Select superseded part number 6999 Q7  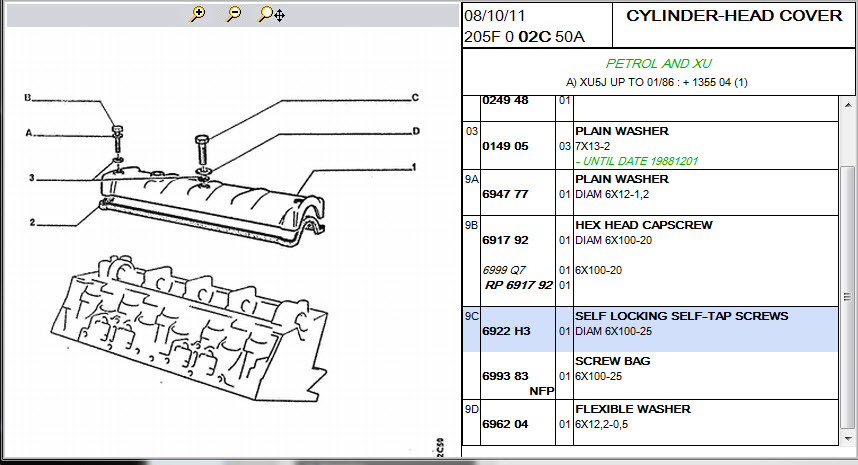pyautogui.click(x=503, y=270)
